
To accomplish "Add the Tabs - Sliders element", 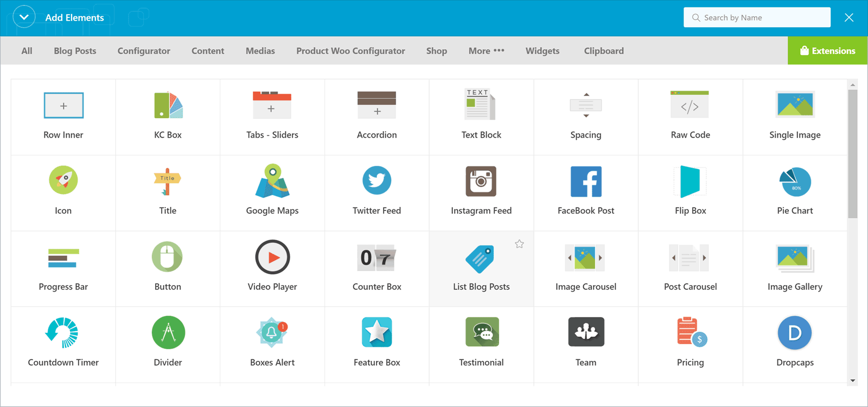I will pos(272,117).
